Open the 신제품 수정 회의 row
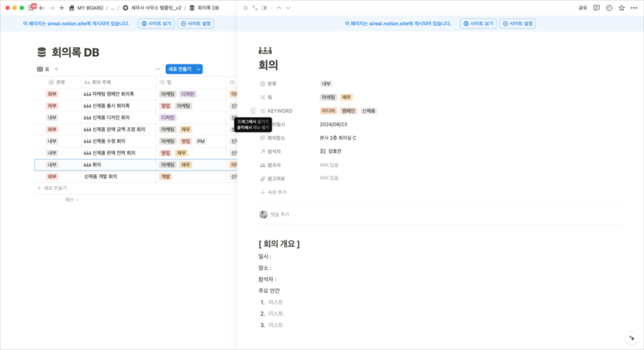This screenshot has width=644, height=350. click(109, 141)
